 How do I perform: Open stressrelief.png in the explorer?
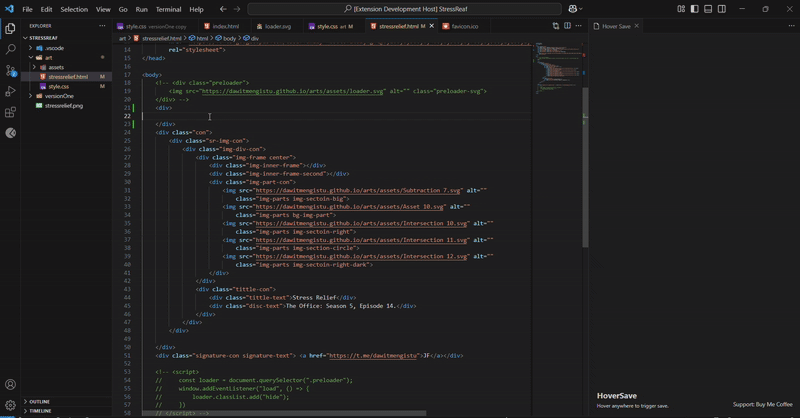click(x=66, y=106)
